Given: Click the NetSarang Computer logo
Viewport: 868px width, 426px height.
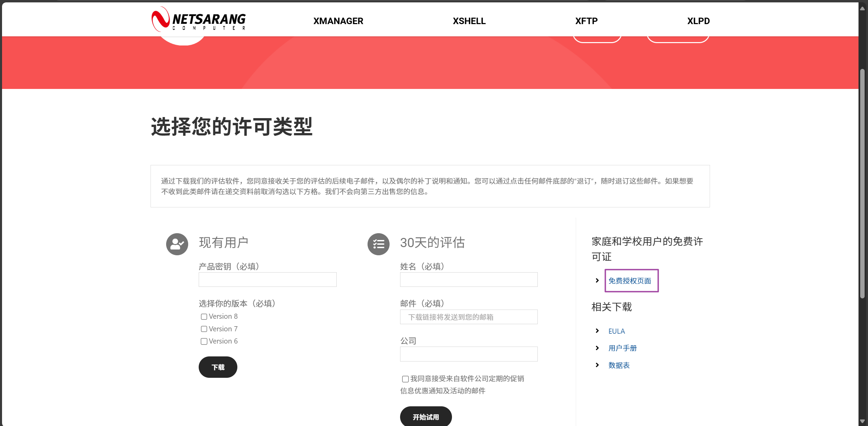Looking at the screenshot, I should 199,19.
